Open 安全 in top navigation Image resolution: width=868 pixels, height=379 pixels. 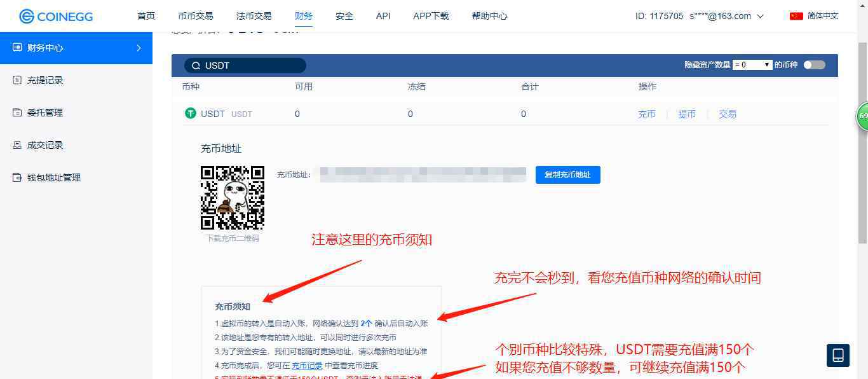pos(344,16)
